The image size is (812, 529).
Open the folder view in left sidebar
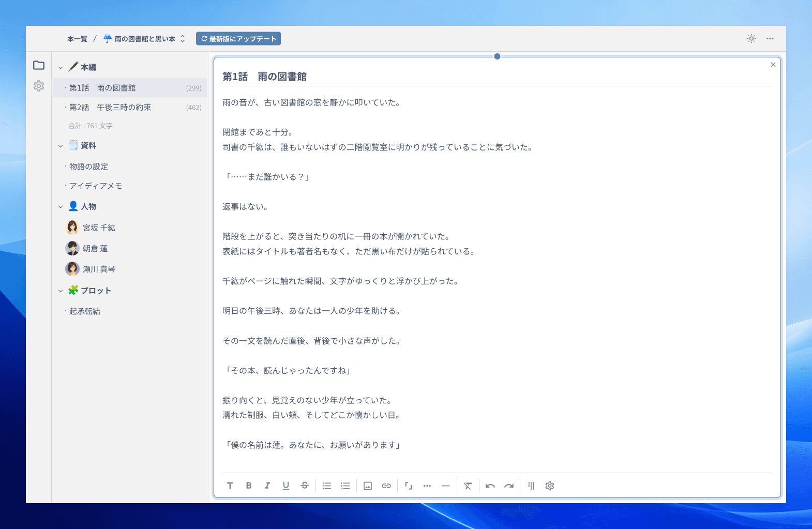[x=39, y=65]
